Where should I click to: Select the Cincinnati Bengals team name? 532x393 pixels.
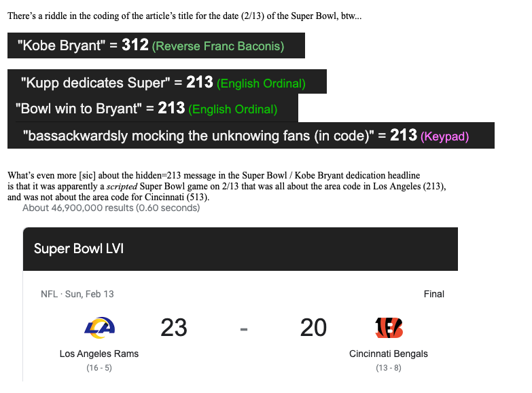click(389, 354)
